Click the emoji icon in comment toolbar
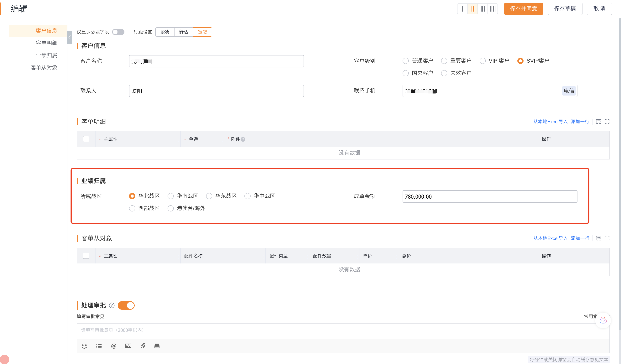621x364 pixels. click(84, 346)
